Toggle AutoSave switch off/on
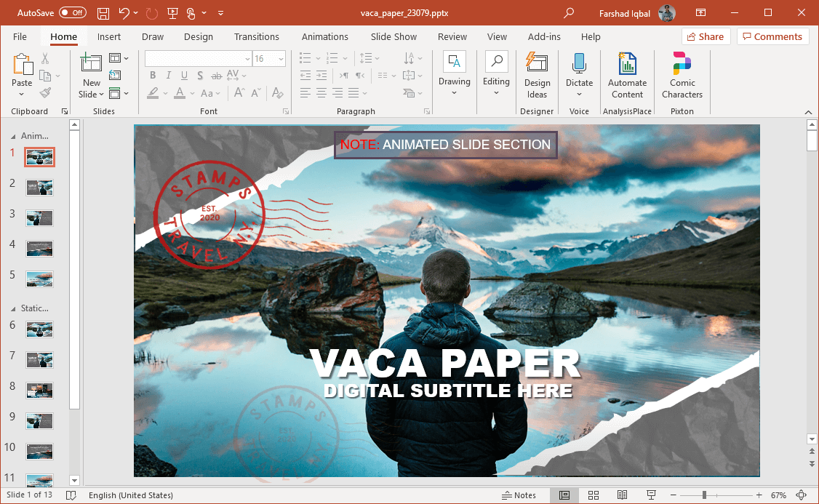Screen dimensions: 819x504 (72, 13)
